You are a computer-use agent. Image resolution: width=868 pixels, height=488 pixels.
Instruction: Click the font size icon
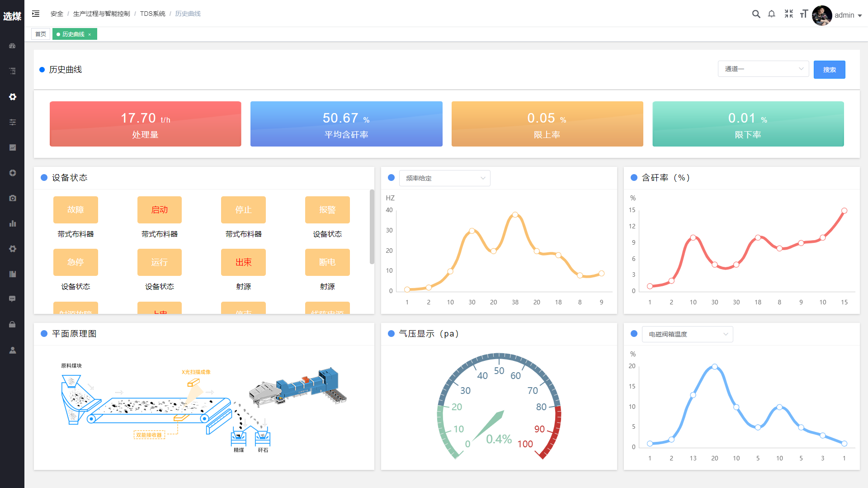pos(803,14)
